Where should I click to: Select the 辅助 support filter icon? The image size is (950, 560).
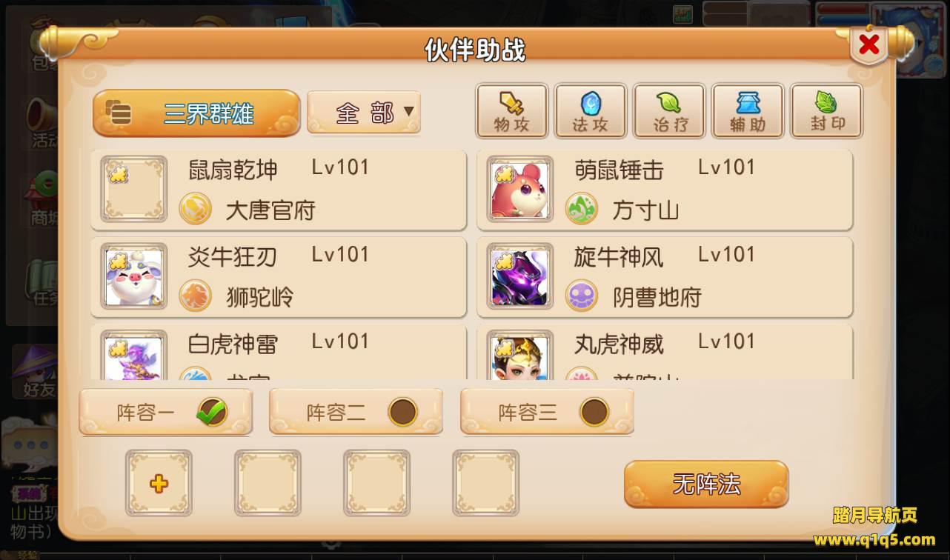pos(747,111)
